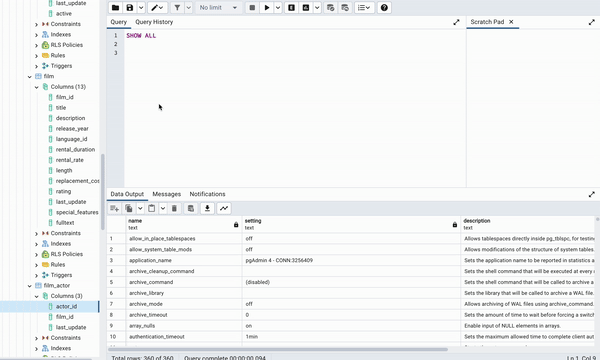Expand film Triggers node
This screenshot has width=600, height=360.
coord(36,275)
